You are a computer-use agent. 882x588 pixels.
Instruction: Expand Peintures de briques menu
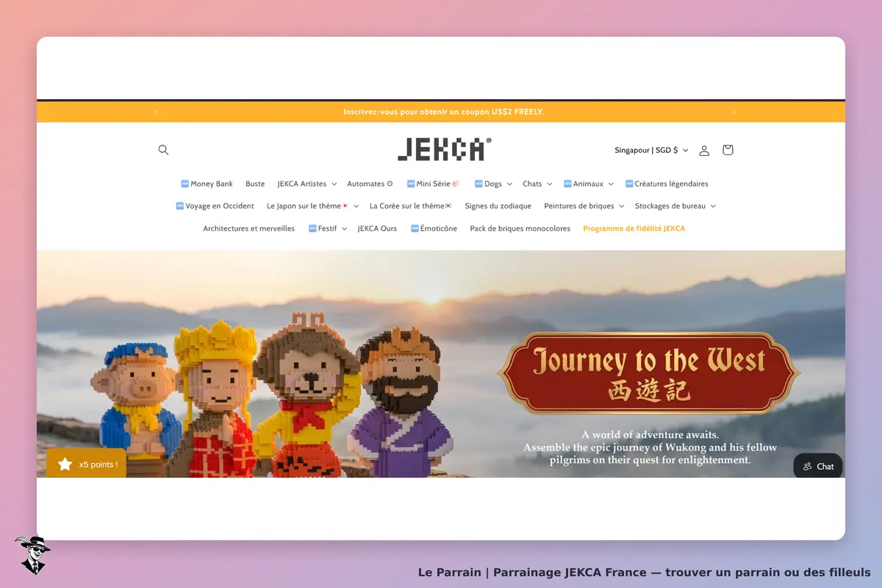(x=584, y=206)
